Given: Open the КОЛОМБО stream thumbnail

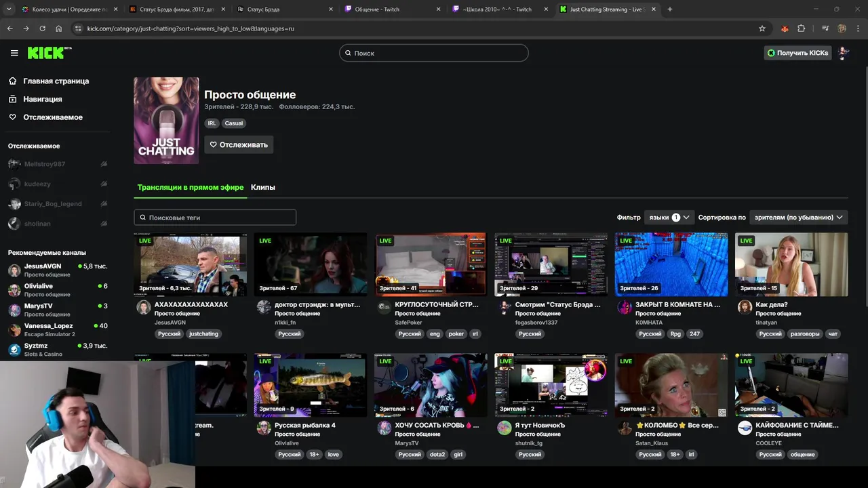Looking at the screenshot, I should tap(671, 385).
